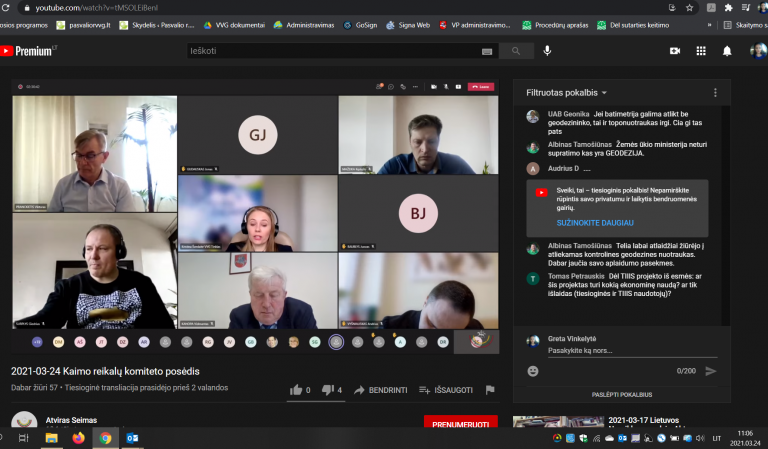Viewport: 768px width, 449px height.
Task: Switch to Chrome in the taskbar
Action: 105,438
